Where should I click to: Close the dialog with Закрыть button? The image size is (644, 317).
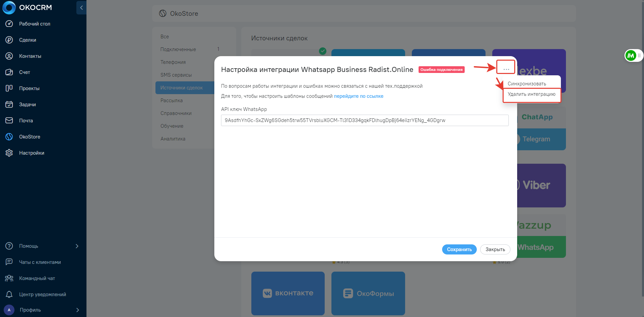click(x=495, y=249)
